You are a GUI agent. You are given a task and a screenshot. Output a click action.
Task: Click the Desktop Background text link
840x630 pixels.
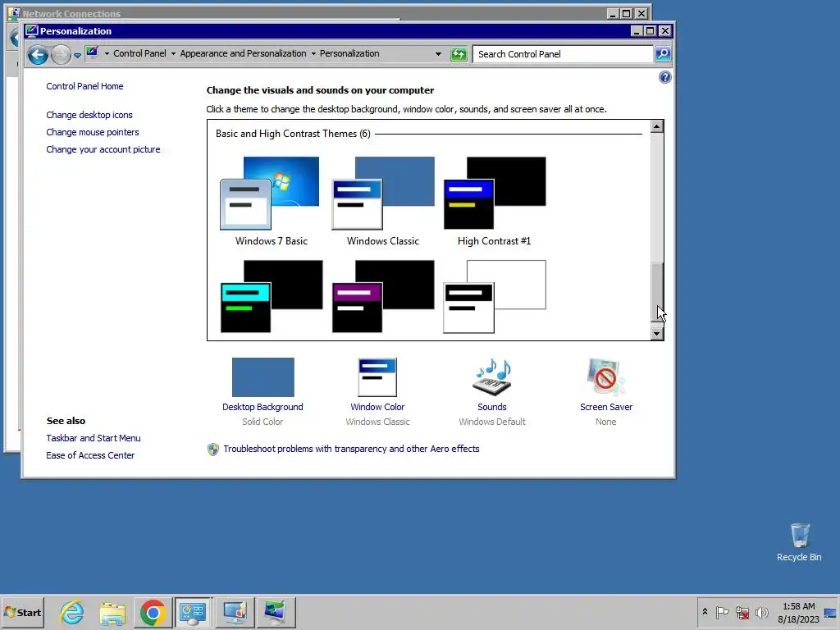click(262, 407)
